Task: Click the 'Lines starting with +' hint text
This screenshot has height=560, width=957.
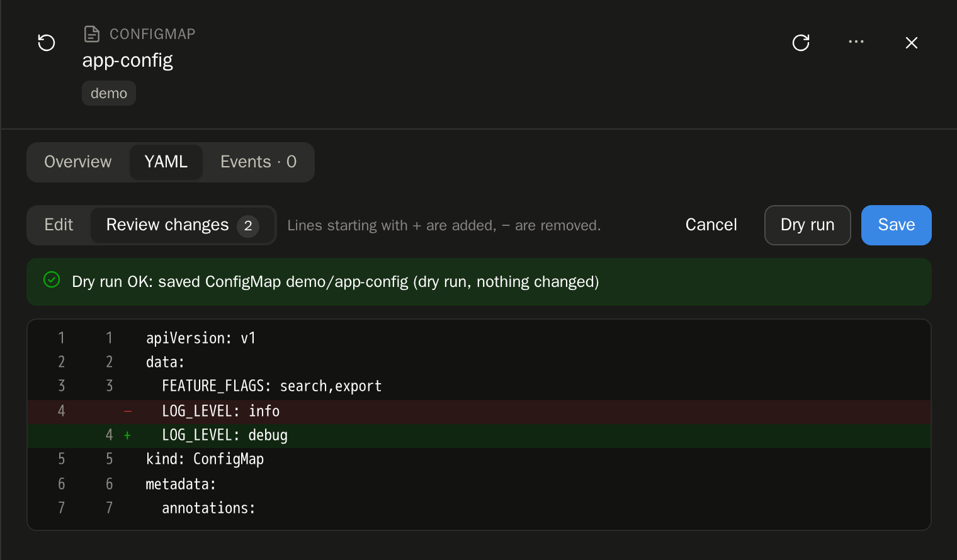Action: (x=444, y=225)
